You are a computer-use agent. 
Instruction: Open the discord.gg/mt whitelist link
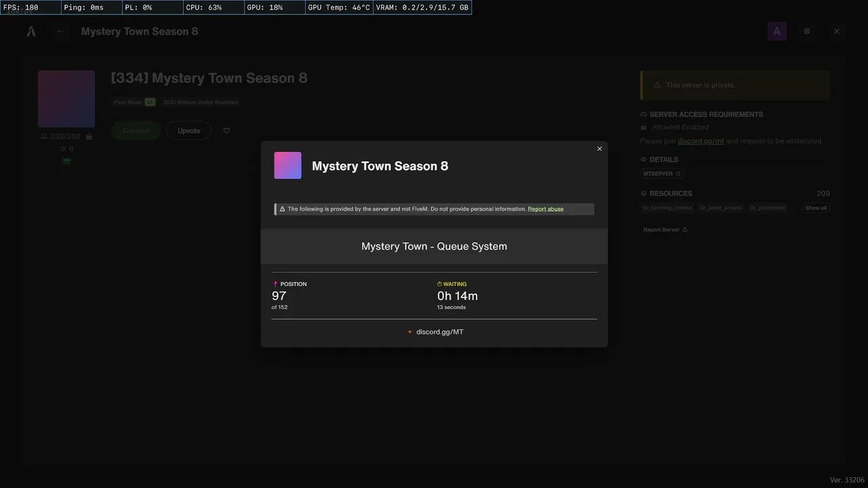pos(701,141)
